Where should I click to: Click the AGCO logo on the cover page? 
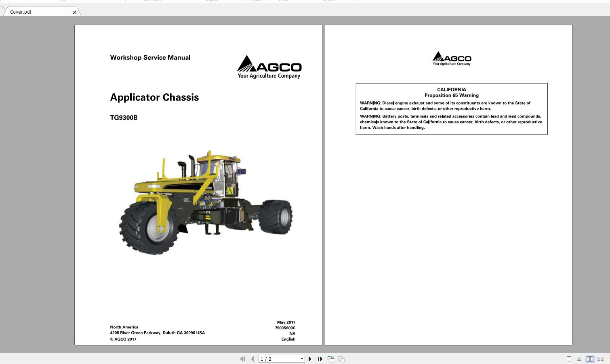point(269,67)
